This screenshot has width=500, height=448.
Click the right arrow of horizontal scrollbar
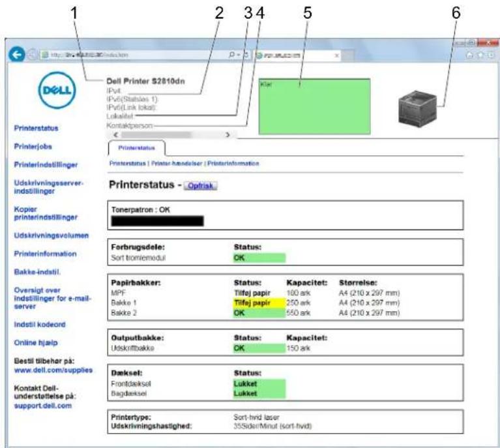[x=228, y=134]
